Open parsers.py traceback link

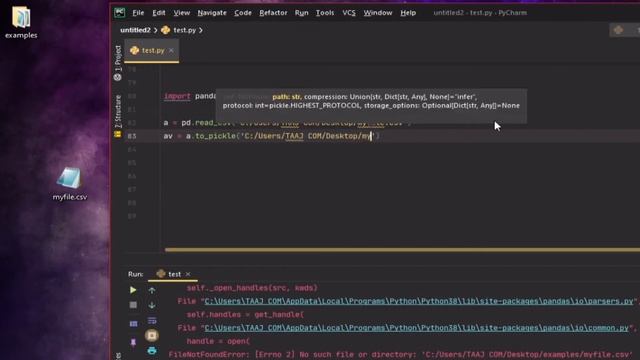point(418,301)
